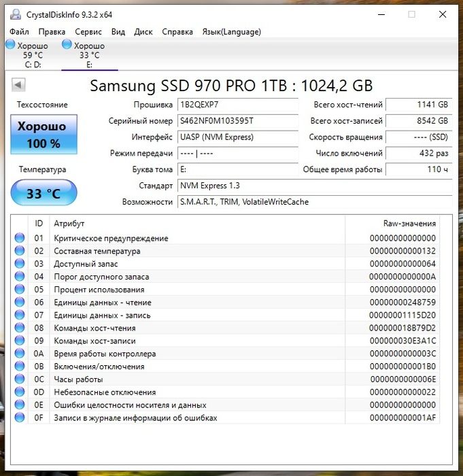Click the Raw-значения column header
Screen dimensions: 463x476
tap(392, 224)
